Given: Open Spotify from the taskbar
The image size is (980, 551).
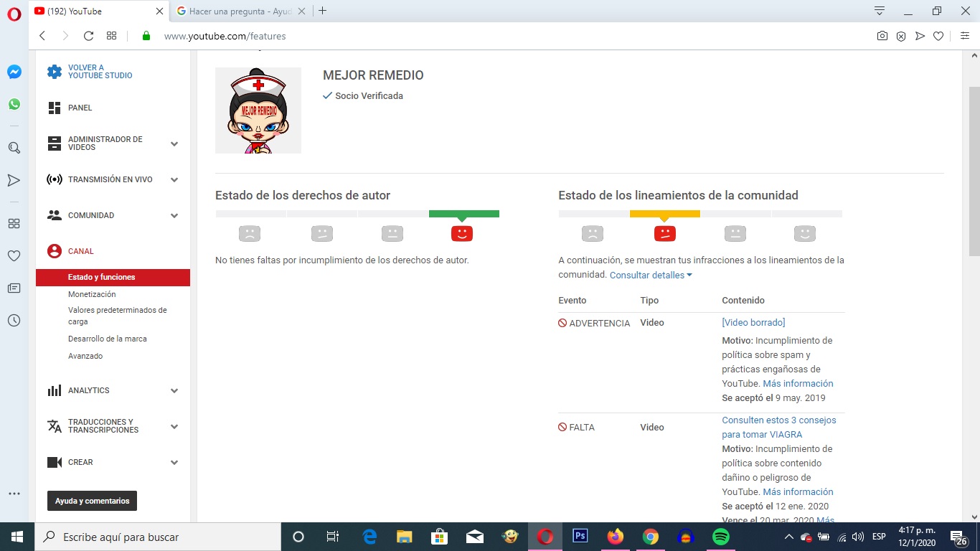Looking at the screenshot, I should 721,537.
